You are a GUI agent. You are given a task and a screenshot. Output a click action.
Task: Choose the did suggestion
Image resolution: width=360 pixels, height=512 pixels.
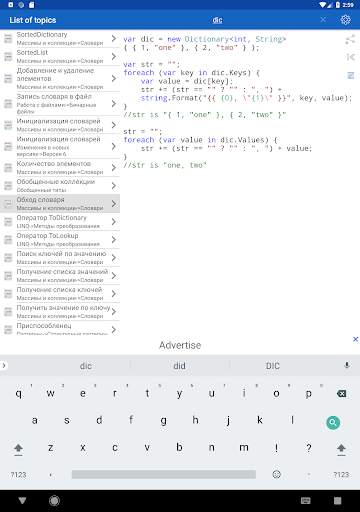[179, 366]
